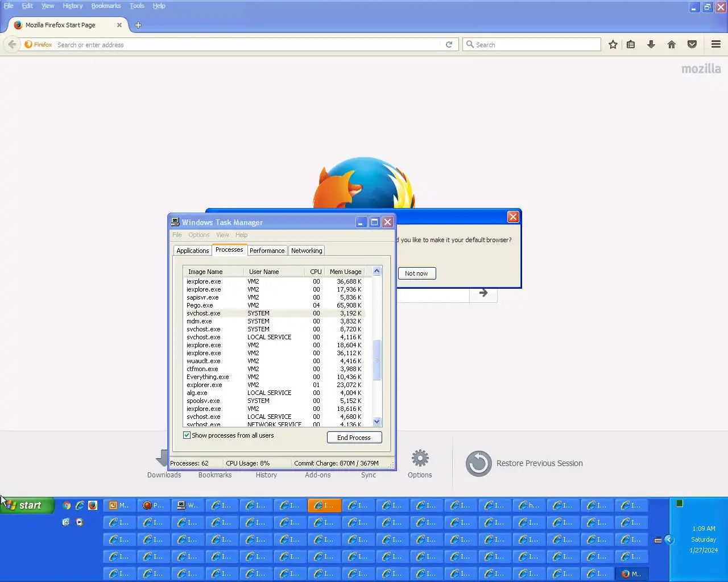Select the ctfmon.exe process row
Image resolution: width=728 pixels, height=582 pixels.
click(x=274, y=369)
